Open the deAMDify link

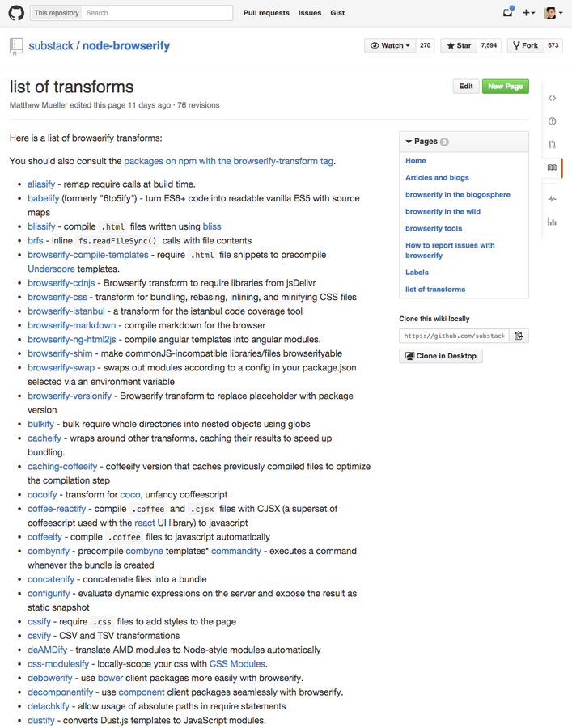click(48, 650)
